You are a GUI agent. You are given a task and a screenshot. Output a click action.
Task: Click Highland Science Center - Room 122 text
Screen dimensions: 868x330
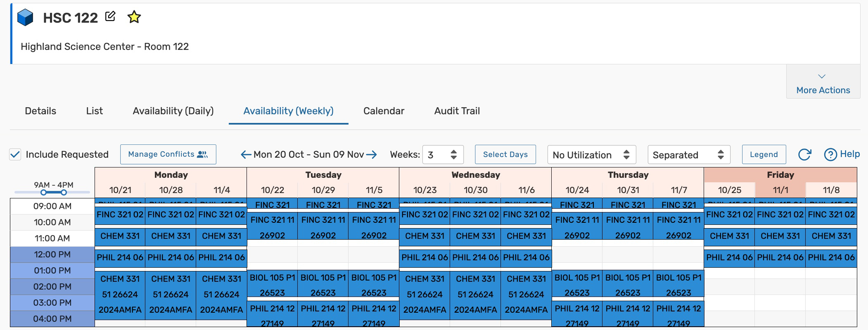tap(105, 47)
